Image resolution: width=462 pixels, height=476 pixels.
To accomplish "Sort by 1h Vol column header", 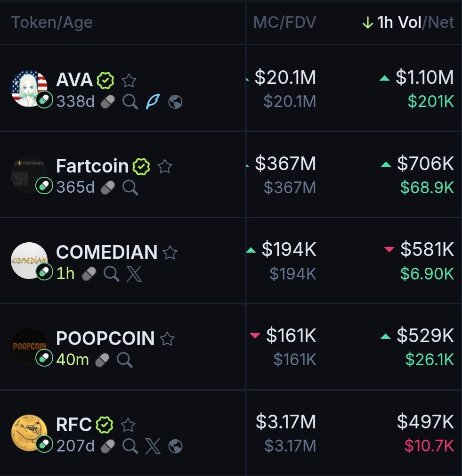I will [399, 22].
